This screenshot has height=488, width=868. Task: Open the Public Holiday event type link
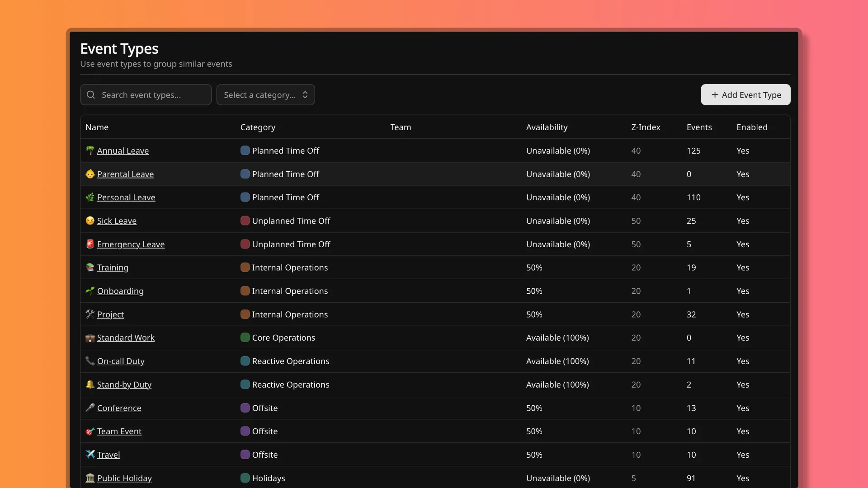tap(124, 478)
